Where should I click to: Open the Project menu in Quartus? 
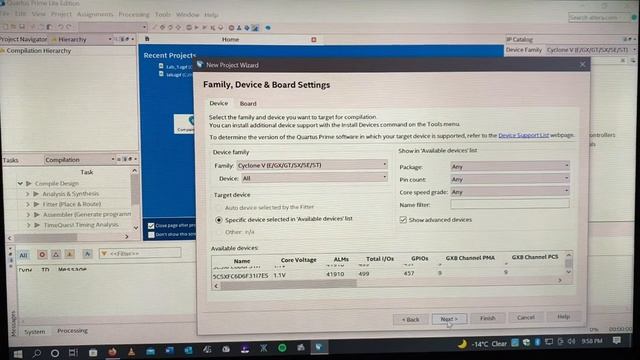[61, 14]
